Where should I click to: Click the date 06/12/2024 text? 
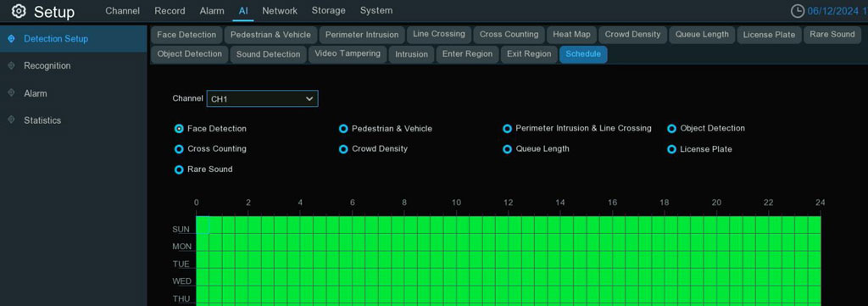[x=833, y=11]
